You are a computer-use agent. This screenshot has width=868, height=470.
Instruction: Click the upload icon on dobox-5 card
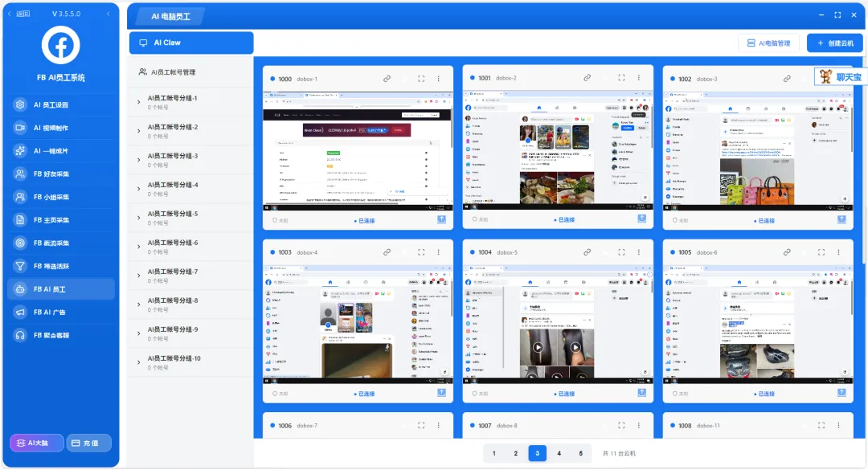(x=641, y=393)
